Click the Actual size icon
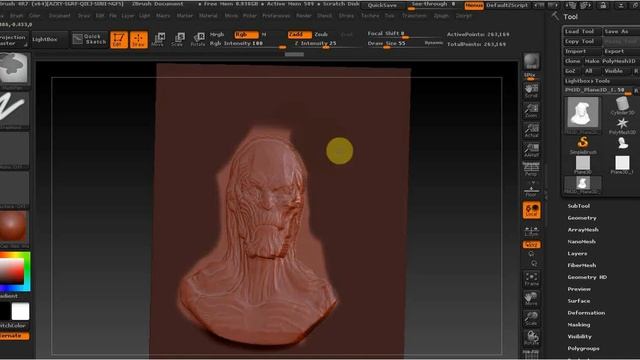The image size is (640, 360). pos(531,130)
